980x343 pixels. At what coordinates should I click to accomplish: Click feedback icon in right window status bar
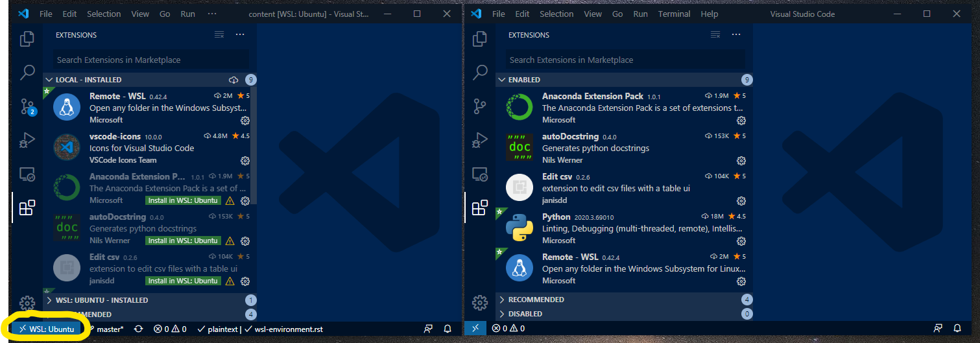pos(938,329)
